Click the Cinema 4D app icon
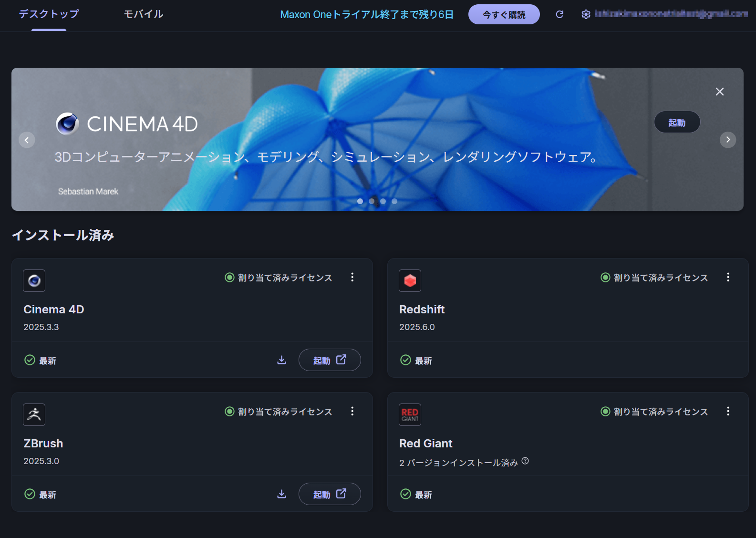Screen dimensions: 756x538 pos(34,280)
